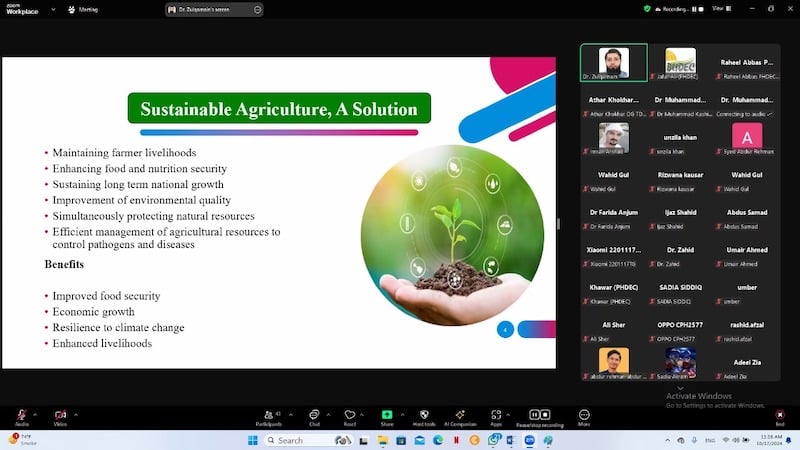Open Host tools shield icon
This screenshot has width=800, height=450.
point(423,414)
